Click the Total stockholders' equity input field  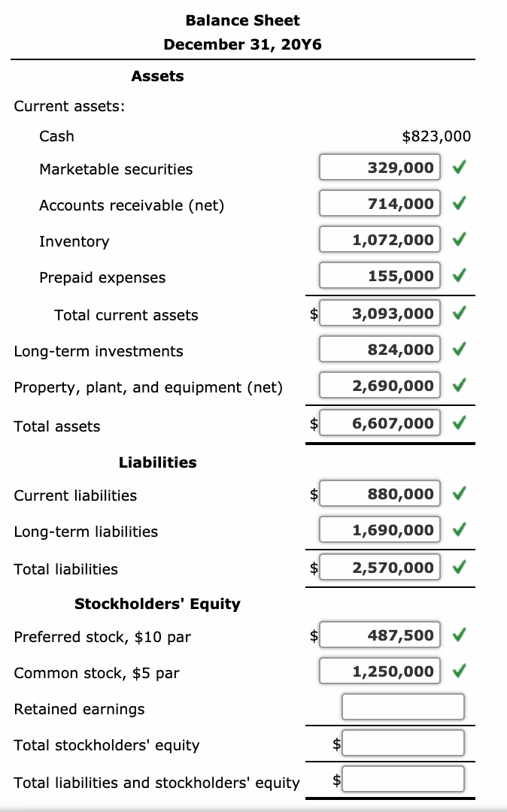point(404,744)
